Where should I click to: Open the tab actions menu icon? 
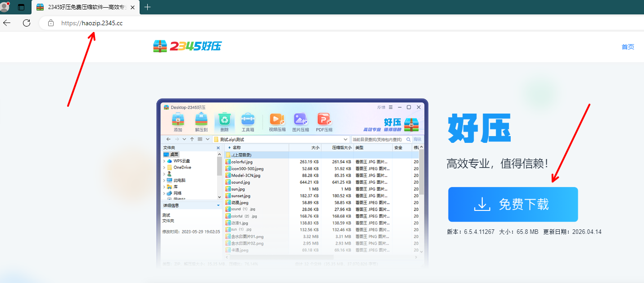tap(21, 7)
